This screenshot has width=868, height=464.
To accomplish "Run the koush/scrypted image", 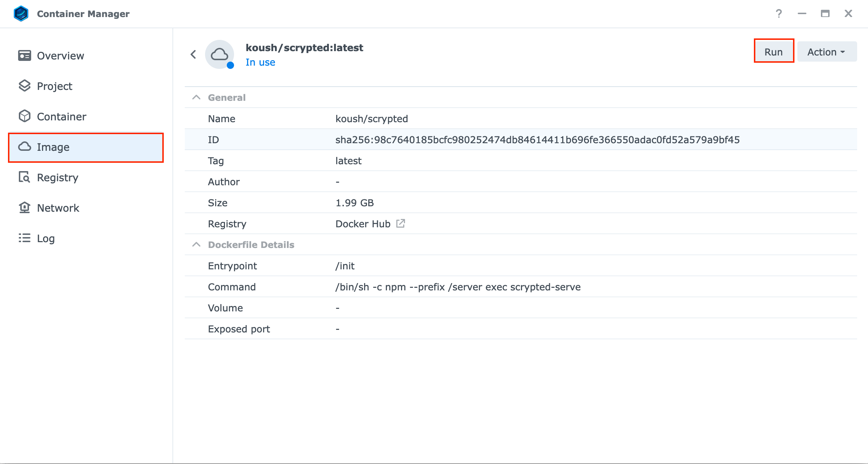I will point(773,51).
